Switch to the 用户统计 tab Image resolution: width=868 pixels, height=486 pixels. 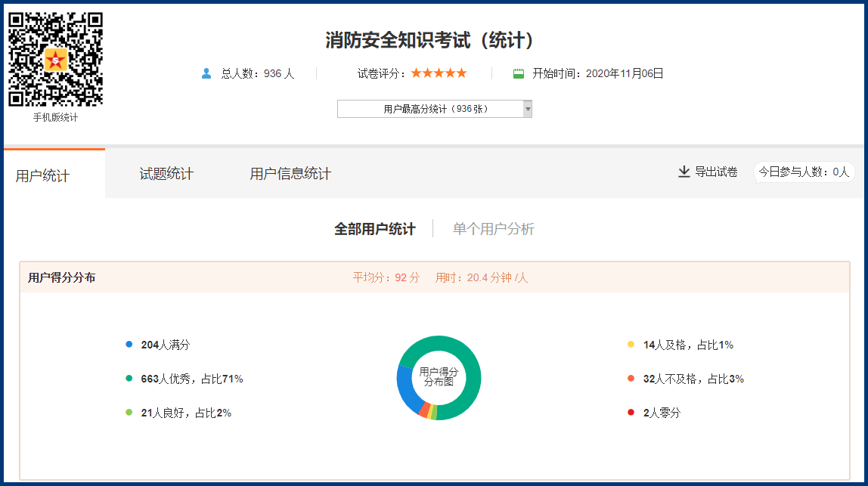43,175
